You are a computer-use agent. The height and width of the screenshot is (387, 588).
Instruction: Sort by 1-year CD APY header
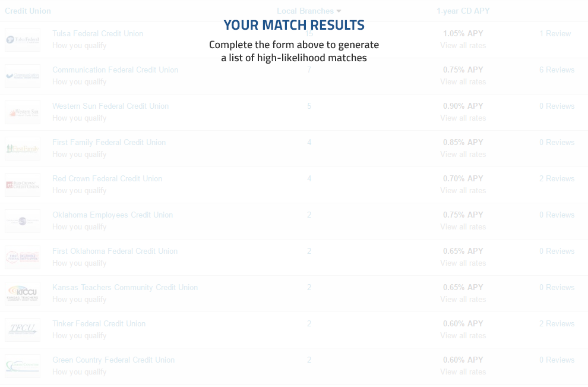pyautogui.click(x=463, y=11)
